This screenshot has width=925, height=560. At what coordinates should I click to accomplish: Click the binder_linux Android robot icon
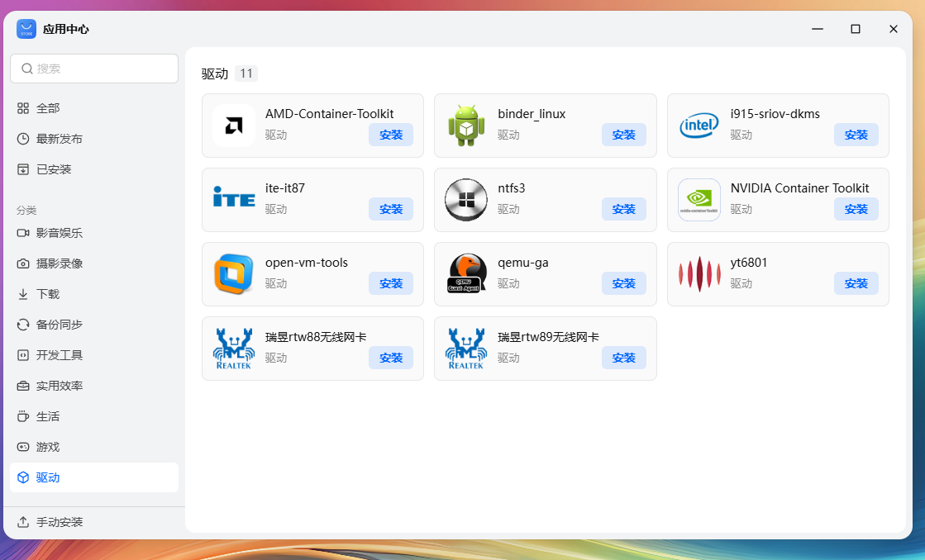pos(466,126)
